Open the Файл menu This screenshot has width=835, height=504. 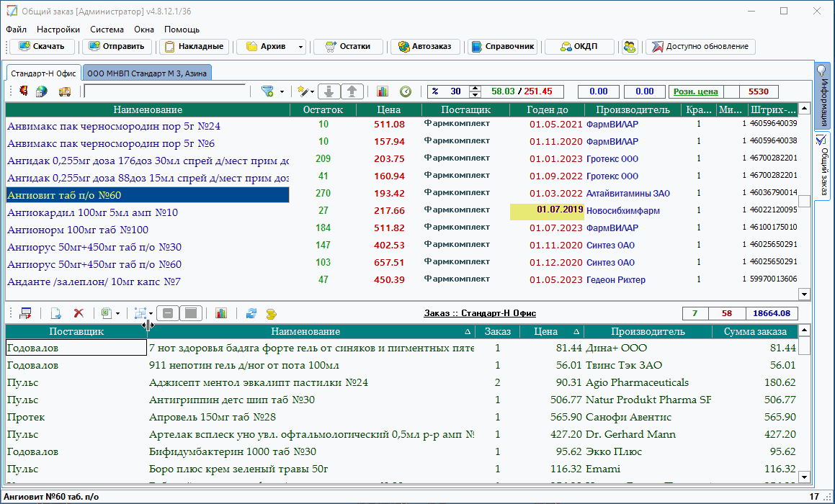[x=17, y=30]
